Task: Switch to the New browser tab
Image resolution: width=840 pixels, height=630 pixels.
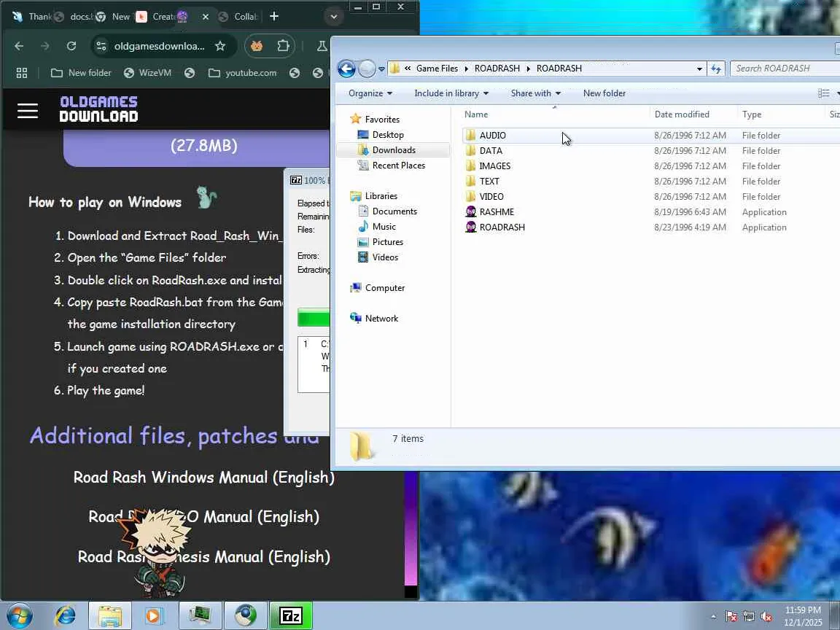Action: tap(114, 17)
